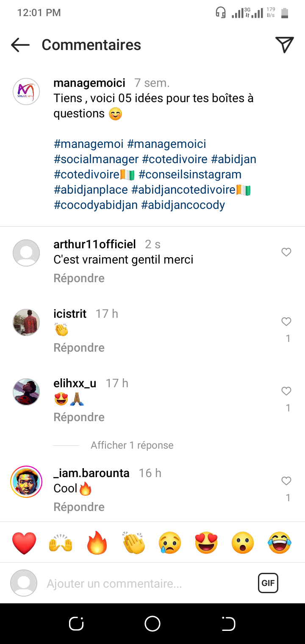Open the #socialmanager hashtag link
This screenshot has width=305, height=644.
96,159
